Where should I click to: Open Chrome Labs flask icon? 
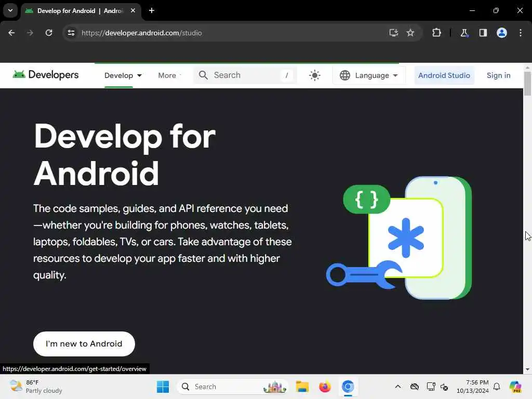click(464, 33)
